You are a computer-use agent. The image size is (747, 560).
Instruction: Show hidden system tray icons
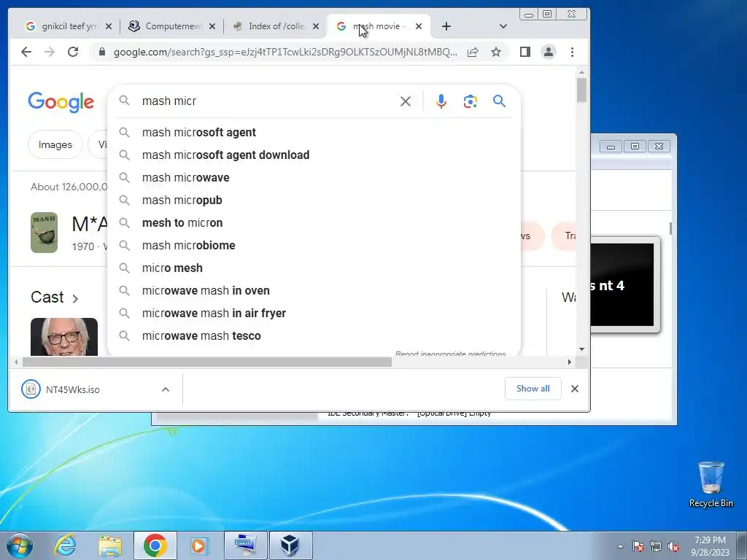pos(620,546)
